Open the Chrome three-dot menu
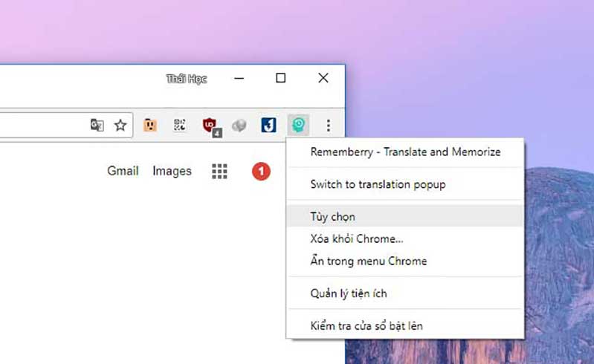This screenshot has height=364, width=594. tap(329, 126)
